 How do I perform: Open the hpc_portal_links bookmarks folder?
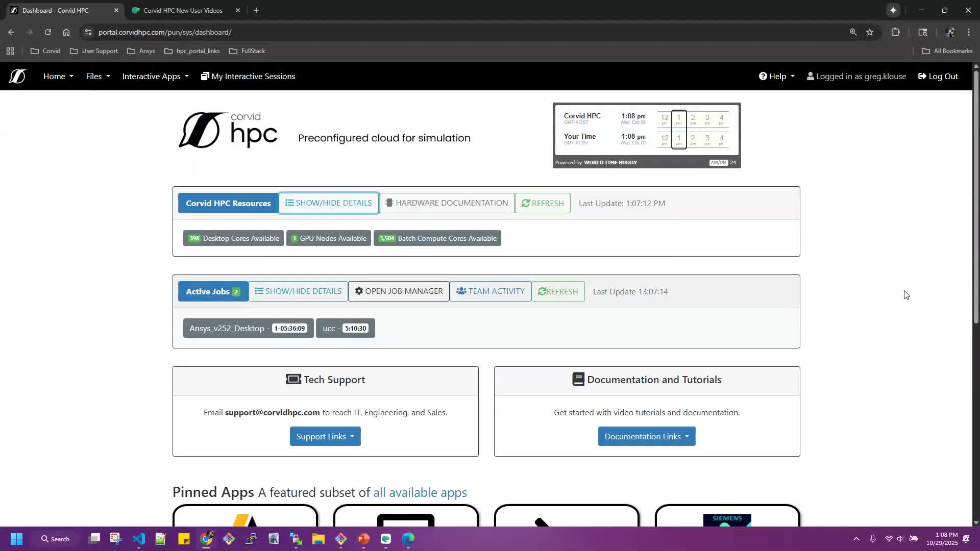(192, 51)
